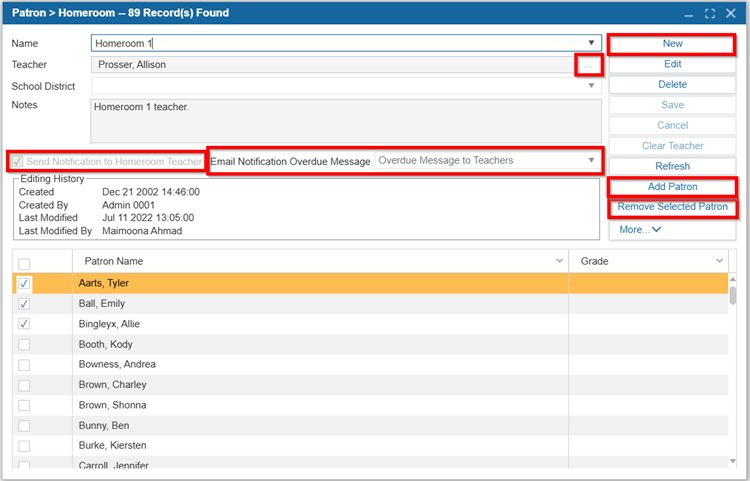Sort by the Patron Name column header
The width and height of the screenshot is (750, 481).
tap(113, 261)
